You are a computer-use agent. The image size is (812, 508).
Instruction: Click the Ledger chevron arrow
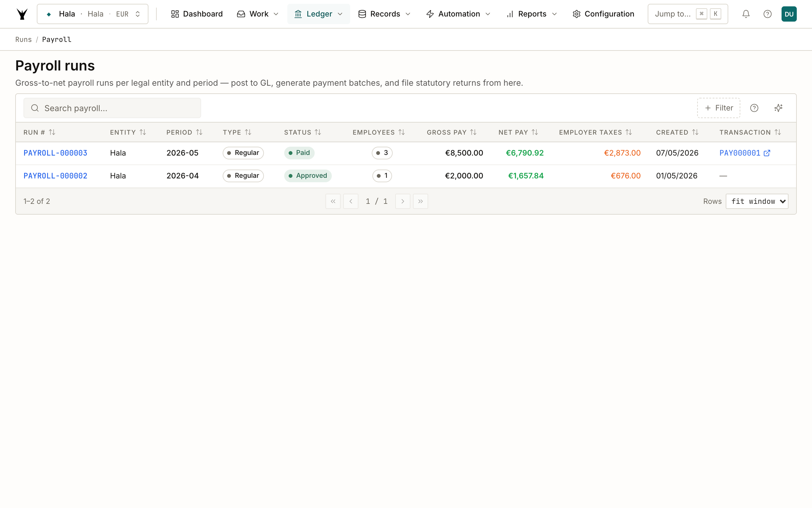tap(340, 14)
